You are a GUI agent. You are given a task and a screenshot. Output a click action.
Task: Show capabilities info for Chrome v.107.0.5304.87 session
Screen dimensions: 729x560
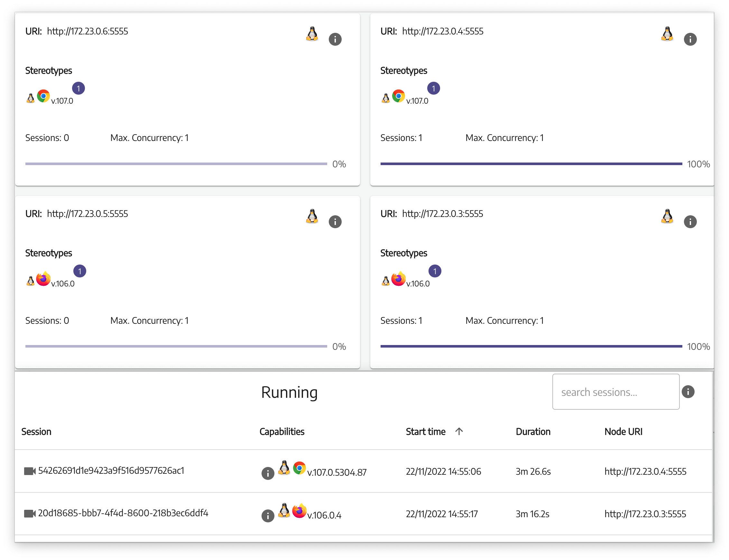pyautogui.click(x=268, y=473)
